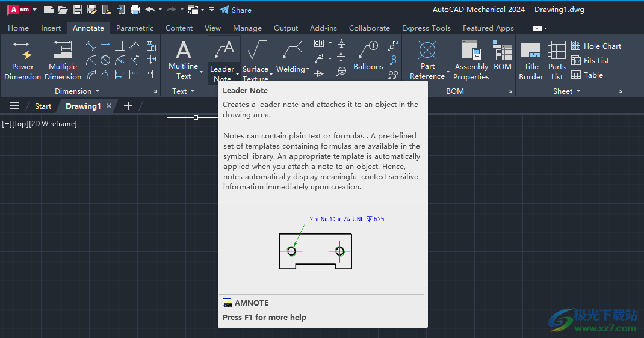This screenshot has width=644, height=338.
Task: Click the Part Reference tool
Action: (427, 60)
